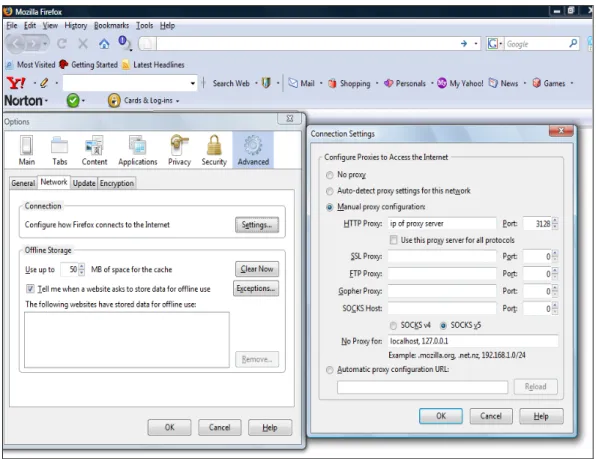Toggle Tell me when a website asks checkbox
Screen dimensions: 596x459
[x=30, y=289]
